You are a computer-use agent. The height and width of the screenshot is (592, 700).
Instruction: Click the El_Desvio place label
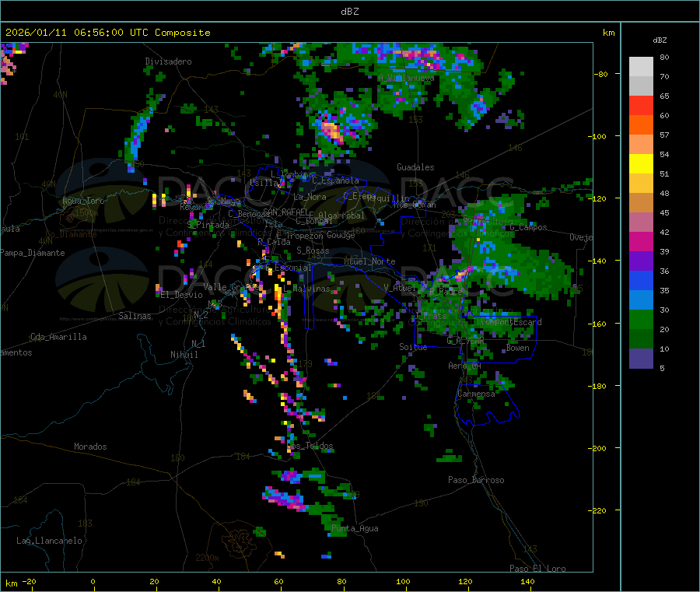coord(182,295)
